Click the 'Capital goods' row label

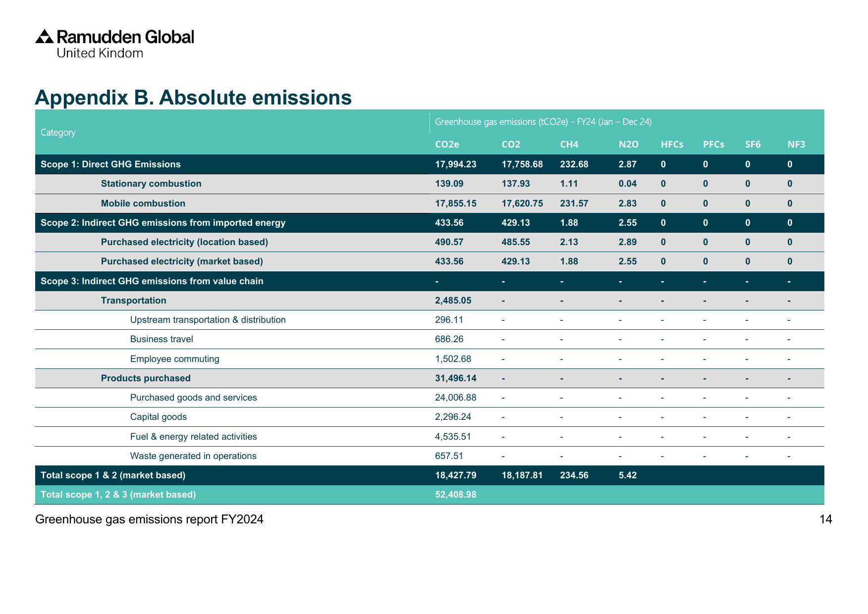[159, 417]
